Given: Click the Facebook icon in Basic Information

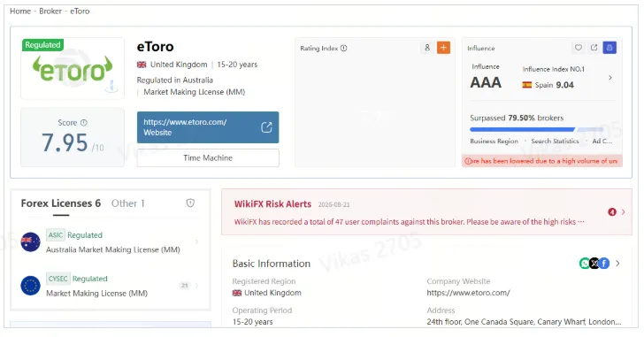Looking at the screenshot, I should (603, 263).
